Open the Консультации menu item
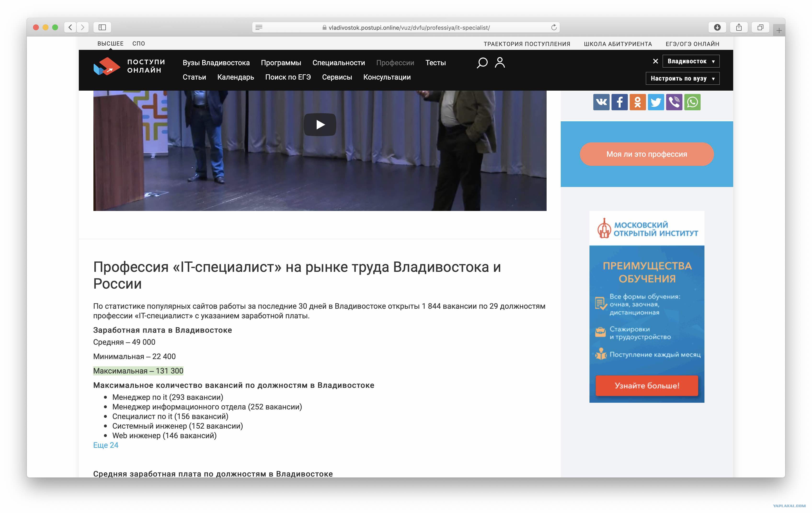 coord(387,77)
